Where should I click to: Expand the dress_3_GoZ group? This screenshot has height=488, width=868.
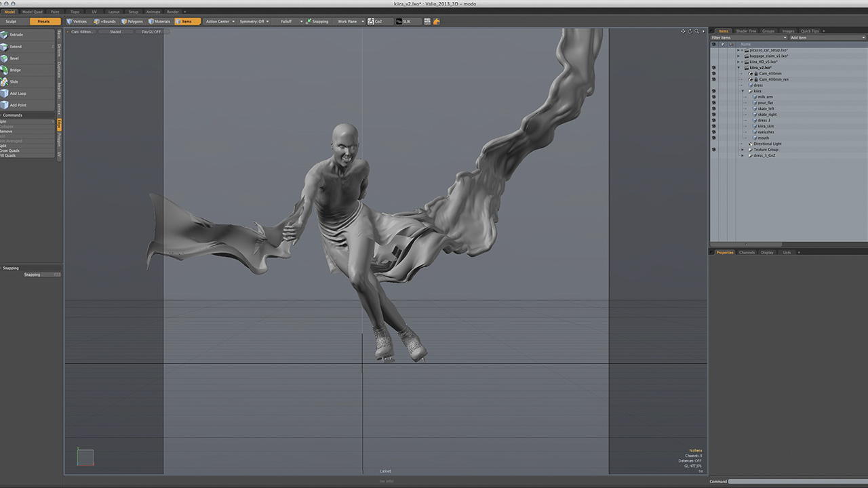(743, 155)
